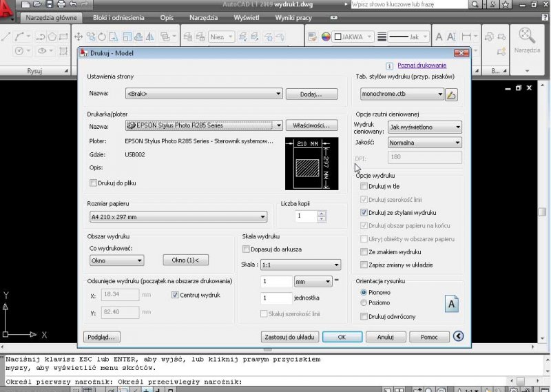The height and width of the screenshot is (392, 551).
Task: Open the Poznaj drukowanie link
Action: 422,65
